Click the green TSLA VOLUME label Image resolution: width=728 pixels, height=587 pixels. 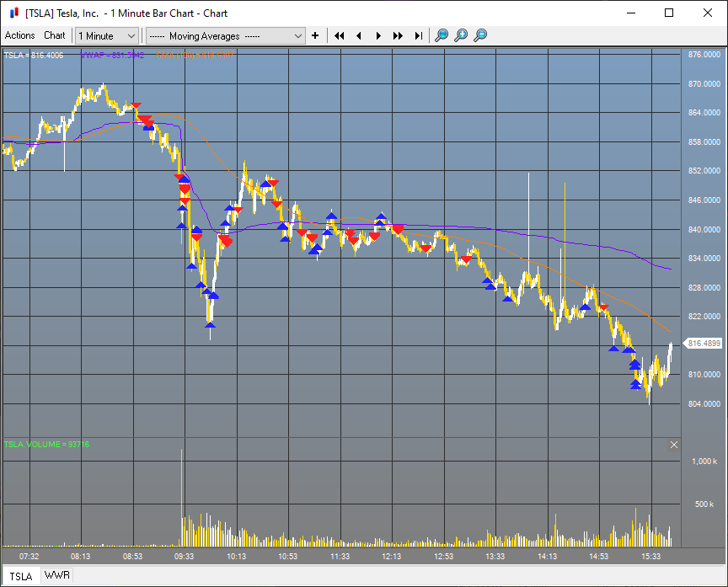tap(46, 444)
